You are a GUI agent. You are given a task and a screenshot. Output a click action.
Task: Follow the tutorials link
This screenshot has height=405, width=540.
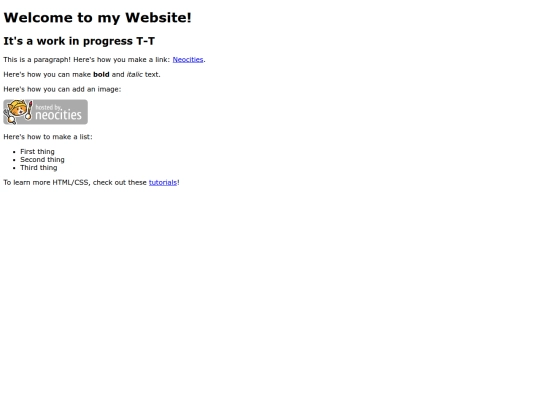[163, 183]
